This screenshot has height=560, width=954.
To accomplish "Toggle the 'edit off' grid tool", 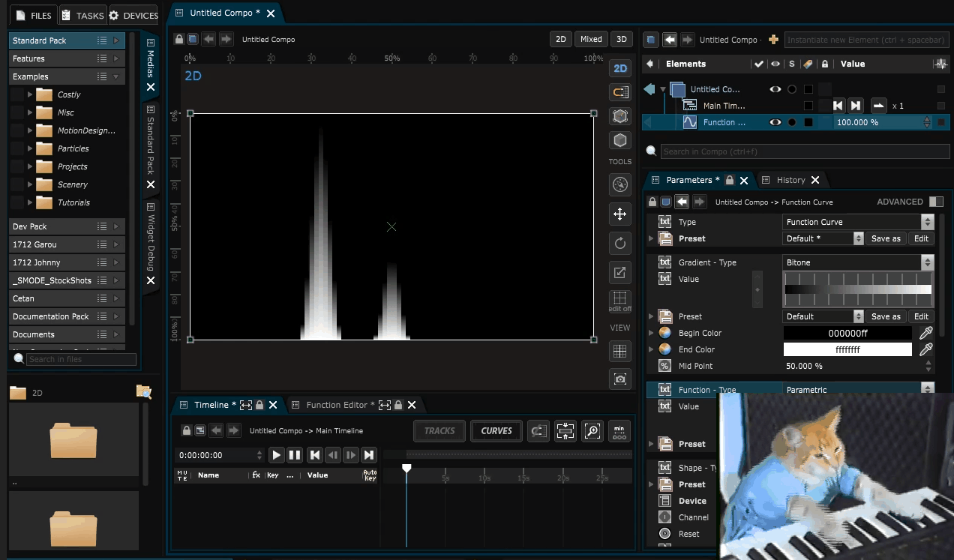I will pyautogui.click(x=620, y=301).
